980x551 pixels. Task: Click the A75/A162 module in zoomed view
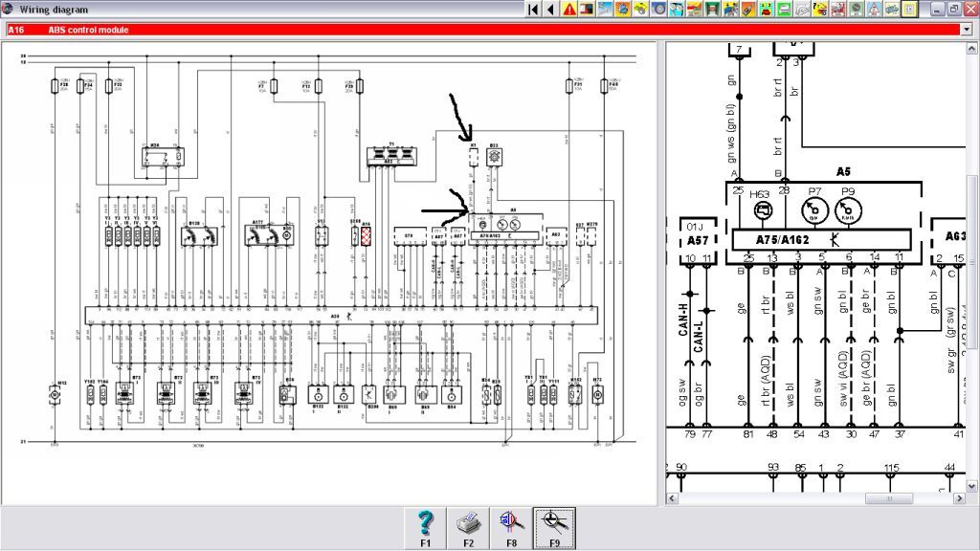coord(821,239)
